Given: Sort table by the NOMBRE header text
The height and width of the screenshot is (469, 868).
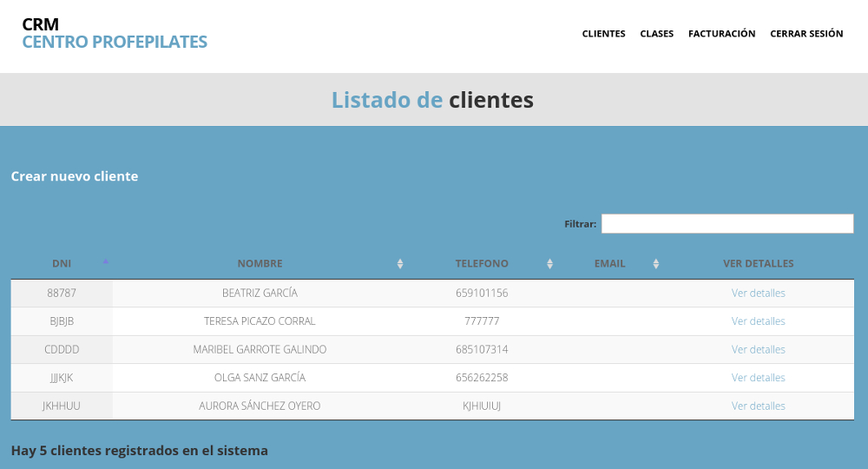Looking at the screenshot, I should [260, 264].
